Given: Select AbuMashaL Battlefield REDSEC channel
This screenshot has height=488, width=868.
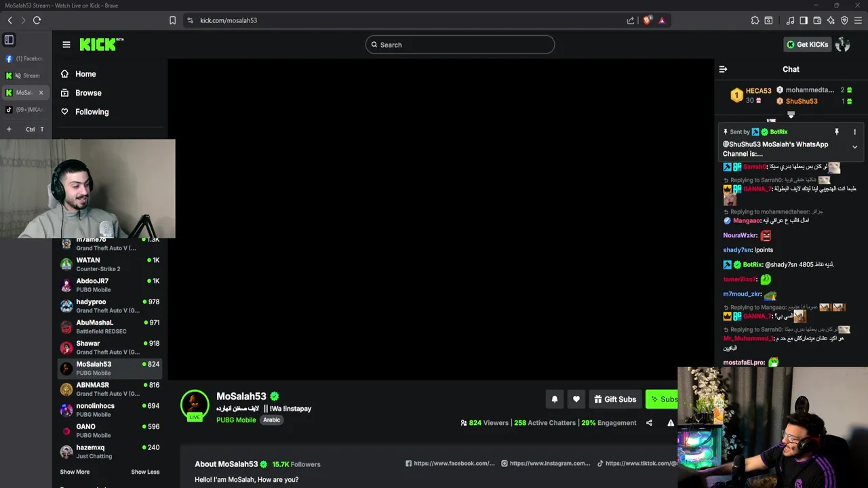Looking at the screenshot, I should [x=110, y=327].
